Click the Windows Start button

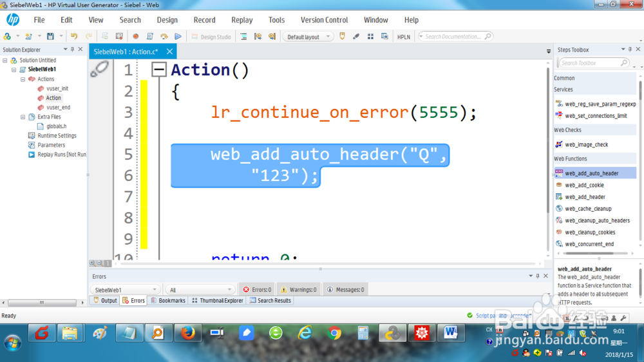pyautogui.click(x=12, y=343)
